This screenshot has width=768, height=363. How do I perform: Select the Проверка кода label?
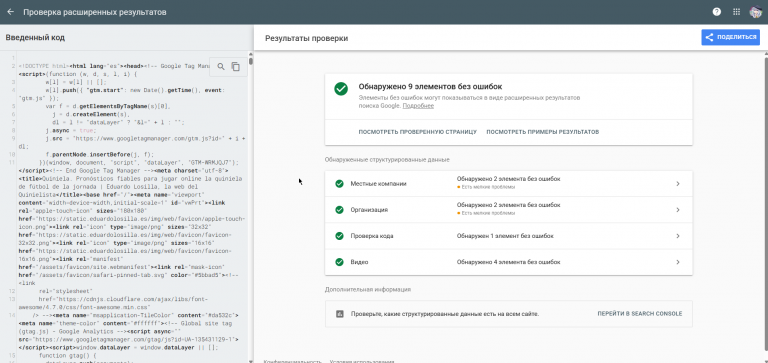(372, 236)
